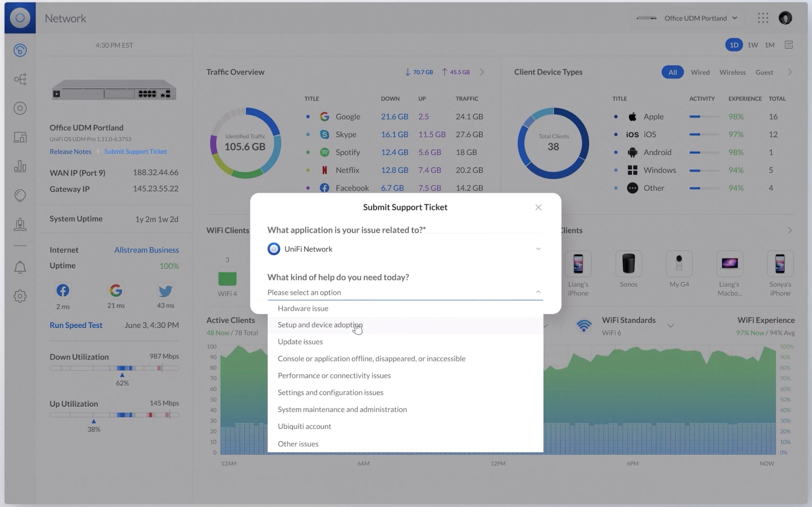
Task: Filter client types by All
Action: 672,72
